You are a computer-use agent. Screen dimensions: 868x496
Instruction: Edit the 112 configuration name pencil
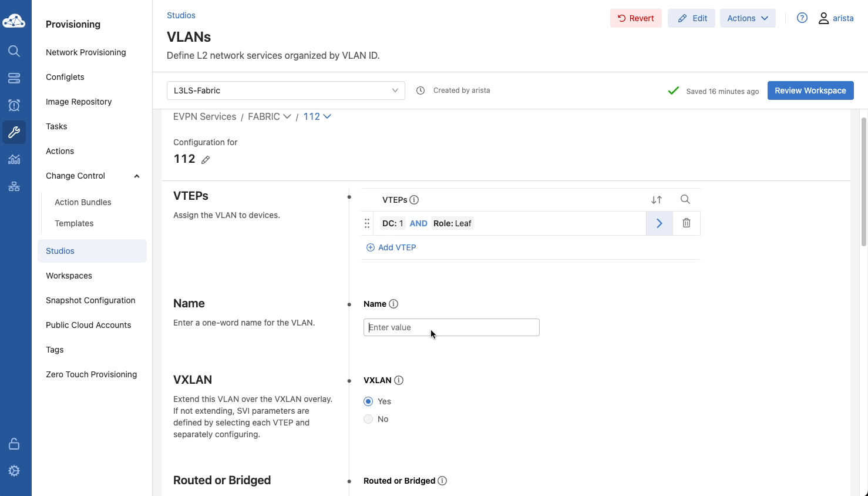206,160
